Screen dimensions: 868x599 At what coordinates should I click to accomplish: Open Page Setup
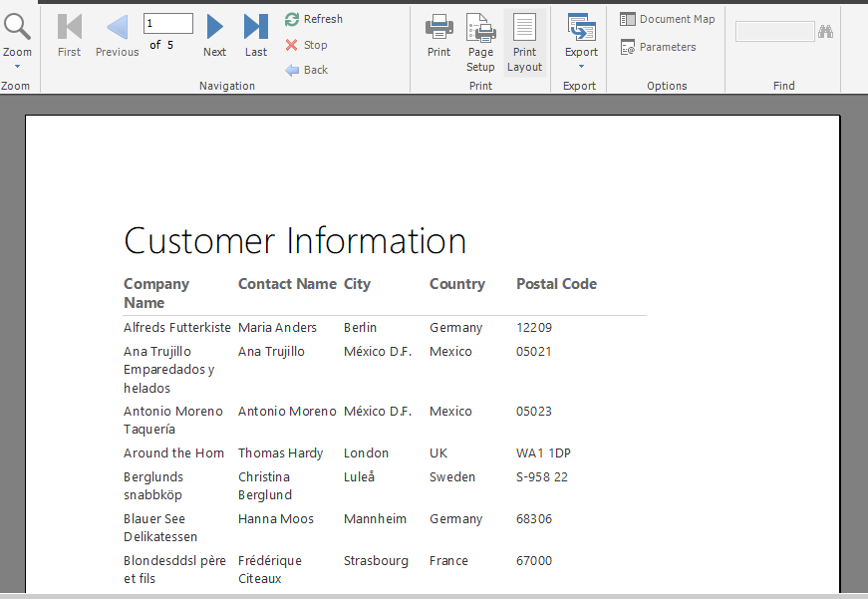(x=480, y=43)
